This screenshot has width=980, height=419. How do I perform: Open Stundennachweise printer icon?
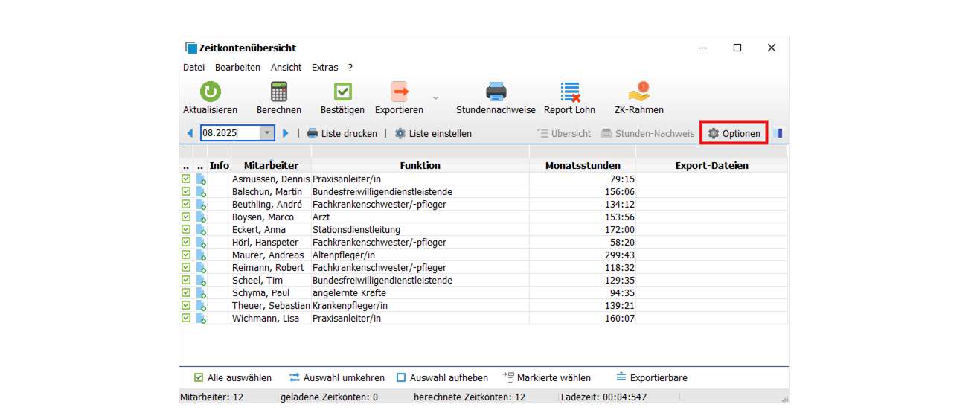[496, 92]
